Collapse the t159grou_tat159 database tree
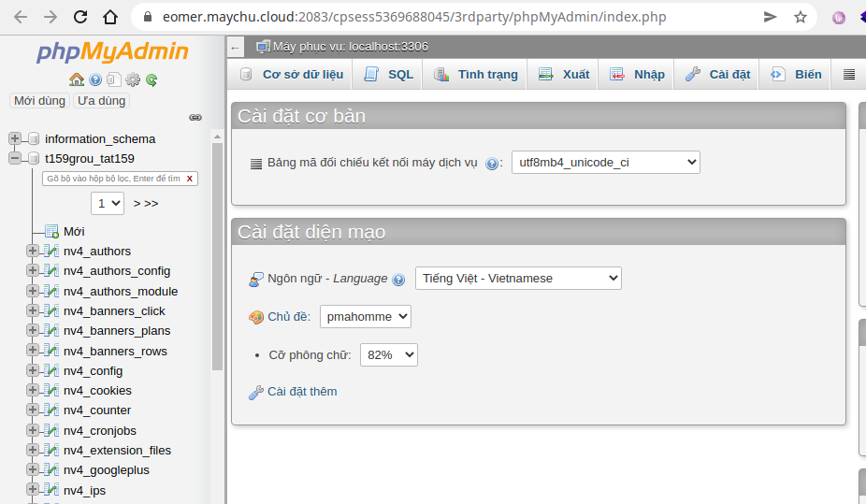Viewport: 866px width, 504px height. (x=15, y=158)
